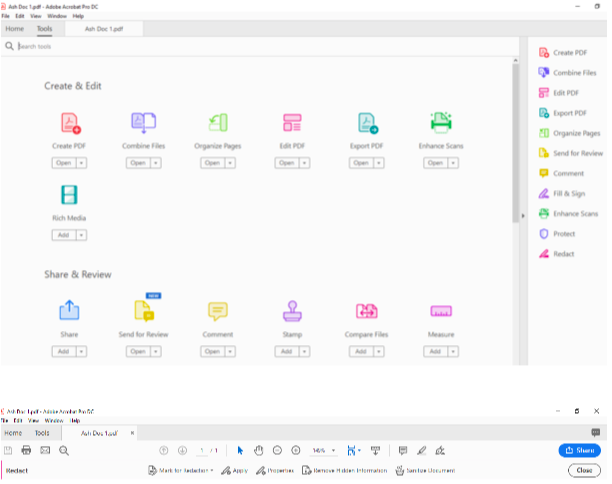Expand dropdown arrow beside Rich Media Add
Viewport: 612px width, 484px height.
pos(81,235)
